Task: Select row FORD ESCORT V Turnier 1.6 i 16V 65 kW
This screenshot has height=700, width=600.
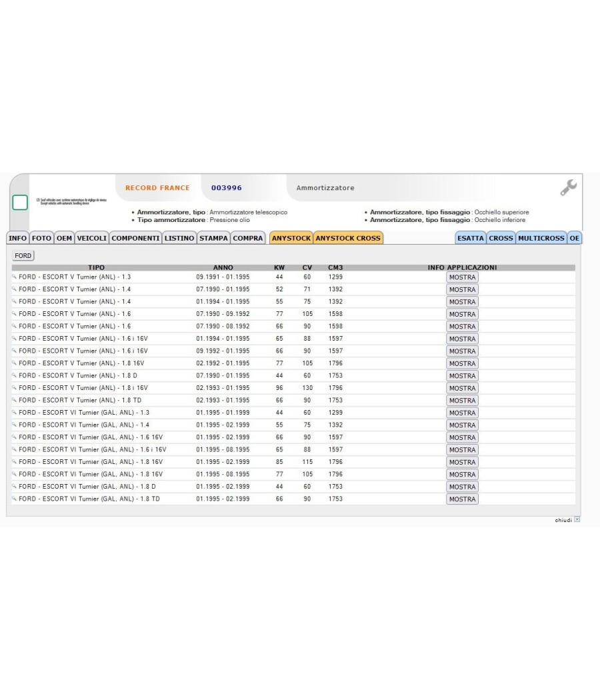Action: click(293, 339)
